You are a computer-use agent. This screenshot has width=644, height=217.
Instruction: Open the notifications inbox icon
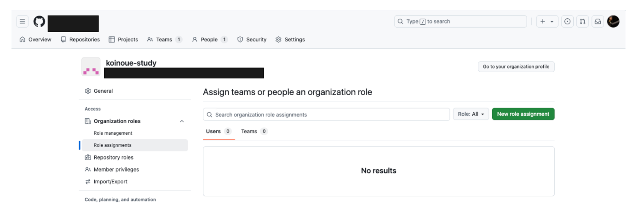(598, 22)
